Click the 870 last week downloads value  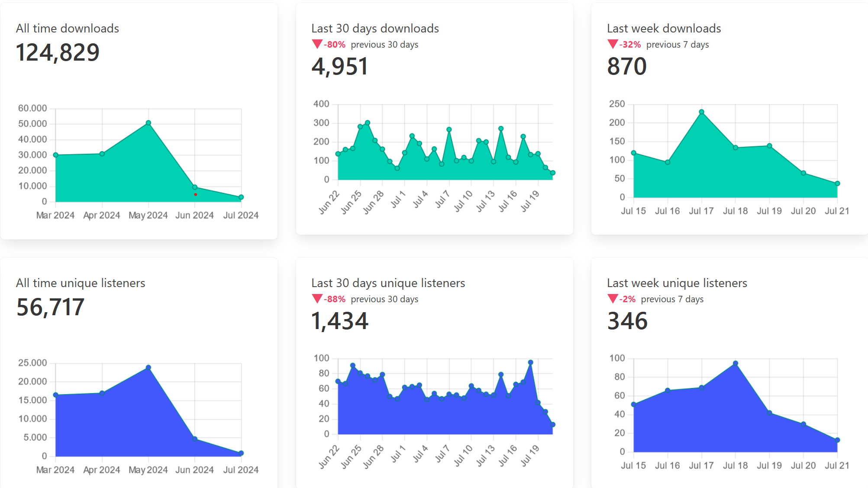pyautogui.click(x=627, y=67)
